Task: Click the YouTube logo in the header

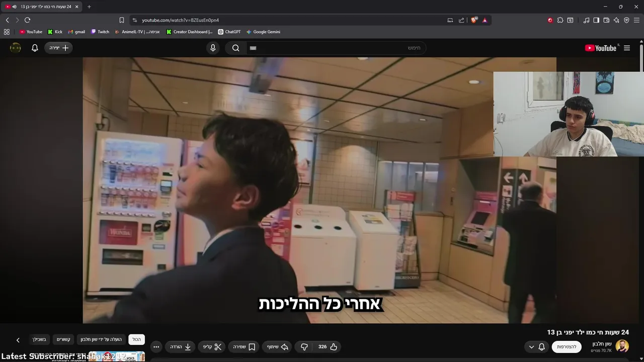Action: pyautogui.click(x=600, y=48)
